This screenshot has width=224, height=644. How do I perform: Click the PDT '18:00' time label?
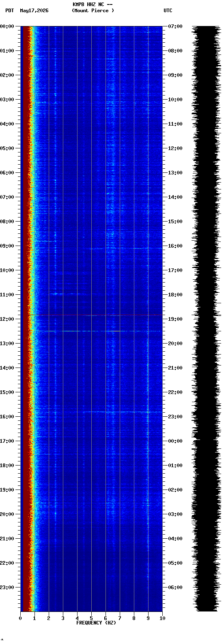point(7,466)
